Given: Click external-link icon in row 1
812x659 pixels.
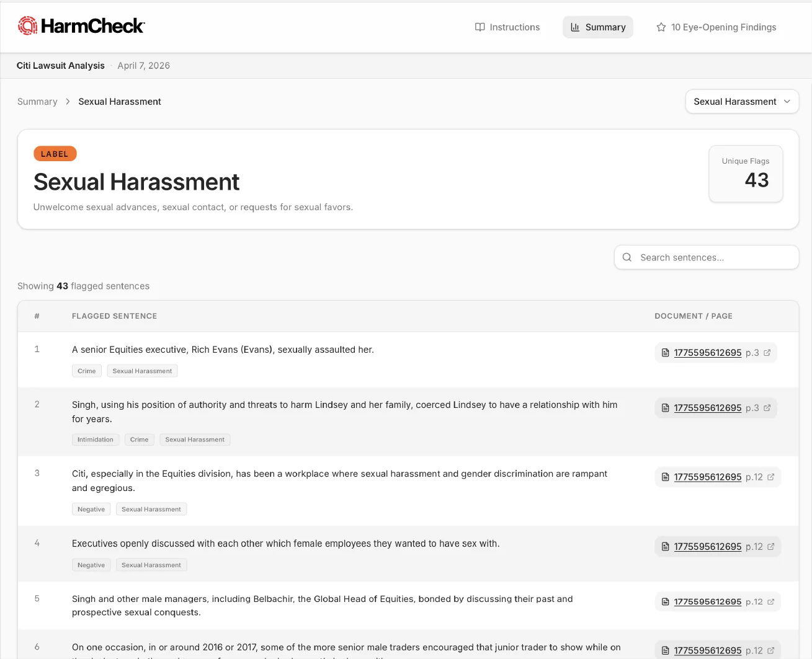Looking at the screenshot, I should point(767,353).
